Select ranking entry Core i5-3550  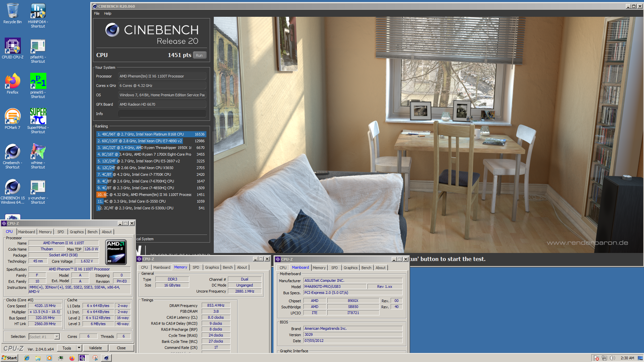151,201
